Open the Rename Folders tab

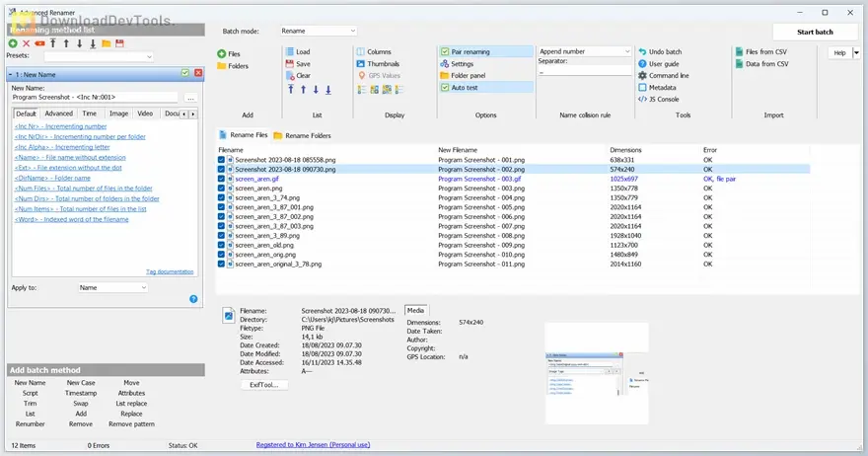(302, 135)
